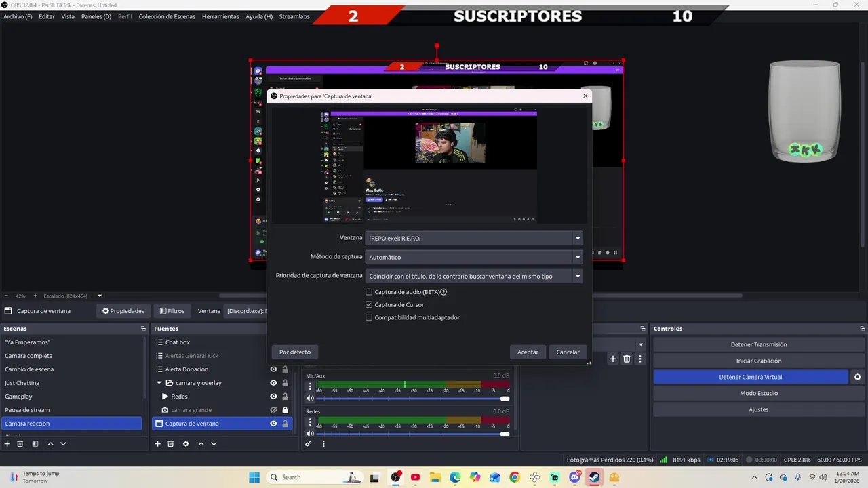Open Mic/Aux options three-dot menu
This screenshot has height=488, width=868.
click(310, 386)
